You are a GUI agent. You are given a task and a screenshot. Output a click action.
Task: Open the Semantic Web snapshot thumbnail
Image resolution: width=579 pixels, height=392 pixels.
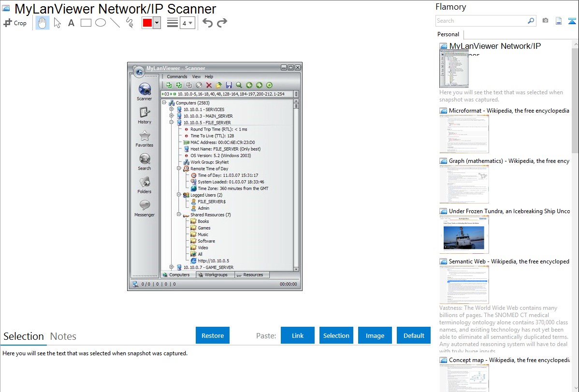pos(464,285)
